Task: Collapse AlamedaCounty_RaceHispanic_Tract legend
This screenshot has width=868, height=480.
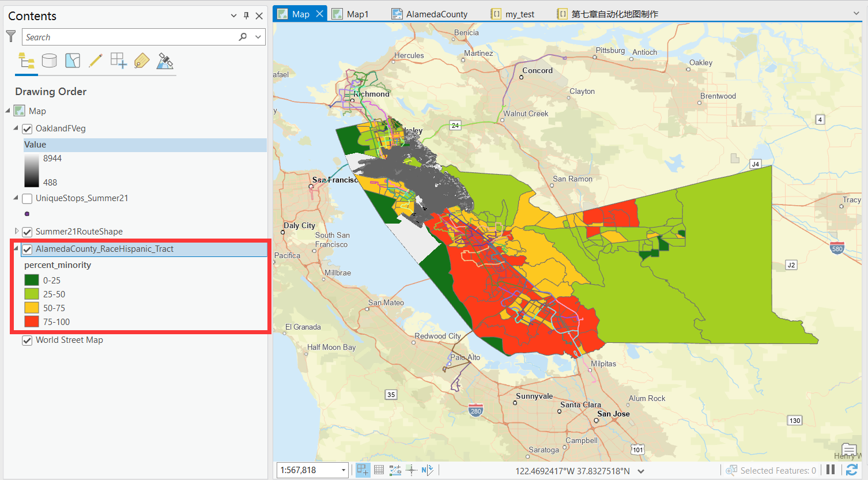Action: [x=16, y=248]
